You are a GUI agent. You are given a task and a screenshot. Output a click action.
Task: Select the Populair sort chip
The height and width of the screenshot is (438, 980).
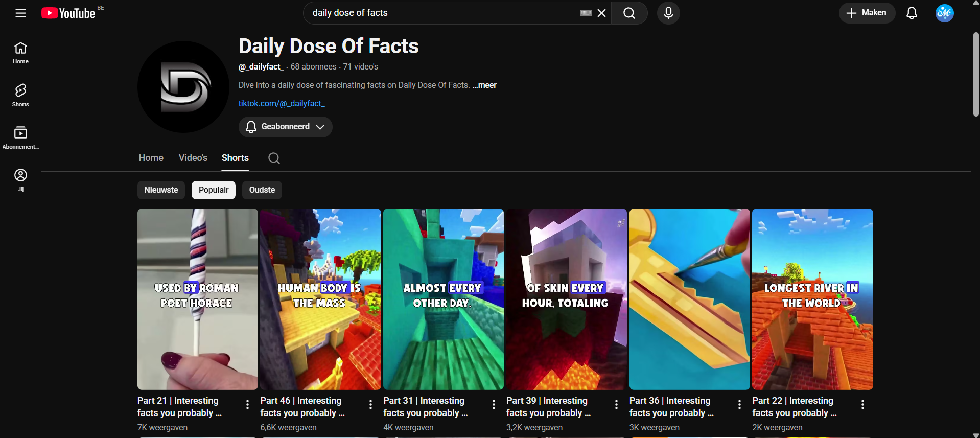(x=214, y=190)
